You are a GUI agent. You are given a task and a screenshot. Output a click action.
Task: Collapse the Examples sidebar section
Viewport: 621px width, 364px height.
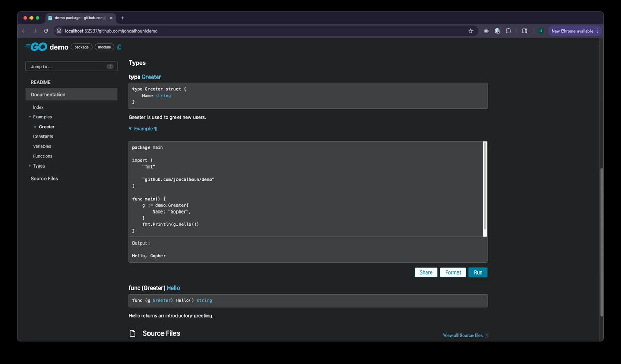click(30, 117)
